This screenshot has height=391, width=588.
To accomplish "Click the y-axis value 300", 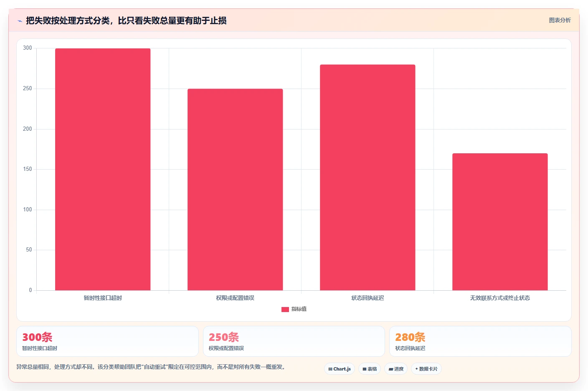I will [x=28, y=48].
